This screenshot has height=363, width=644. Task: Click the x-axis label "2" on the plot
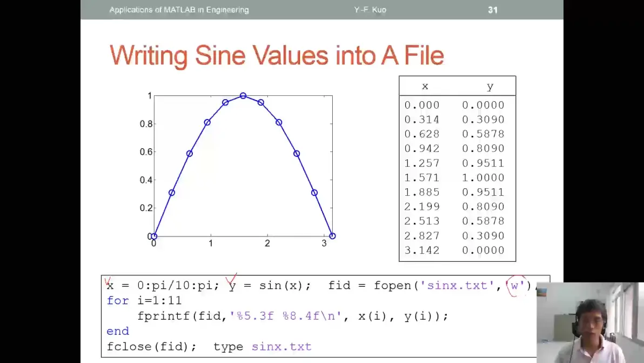(267, 243)
